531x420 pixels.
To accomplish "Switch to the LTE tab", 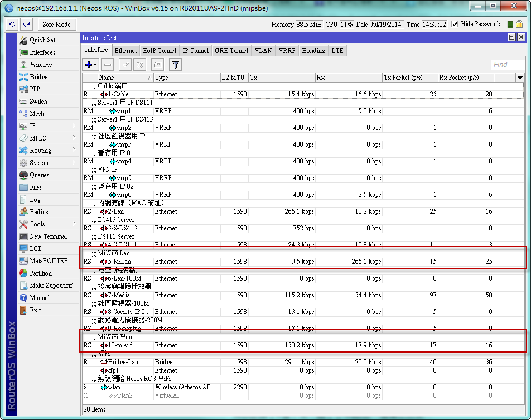I will pyautogui.click(x=337, y=50).
